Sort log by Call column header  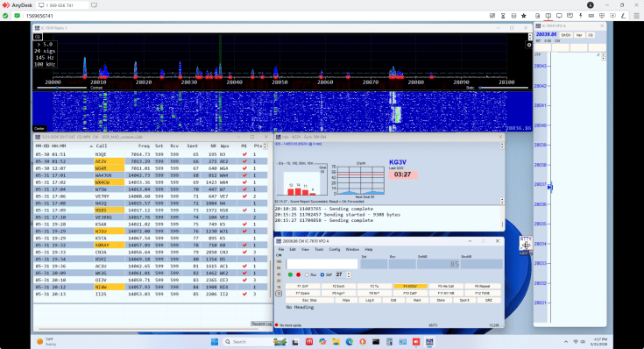coord(102,146)
